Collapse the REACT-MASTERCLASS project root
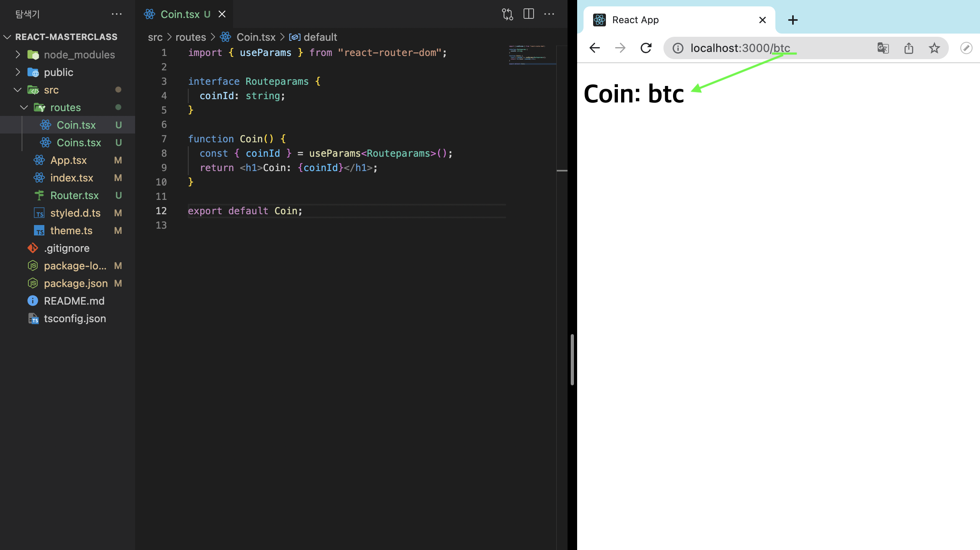980x550 pixels. [66, 37]
